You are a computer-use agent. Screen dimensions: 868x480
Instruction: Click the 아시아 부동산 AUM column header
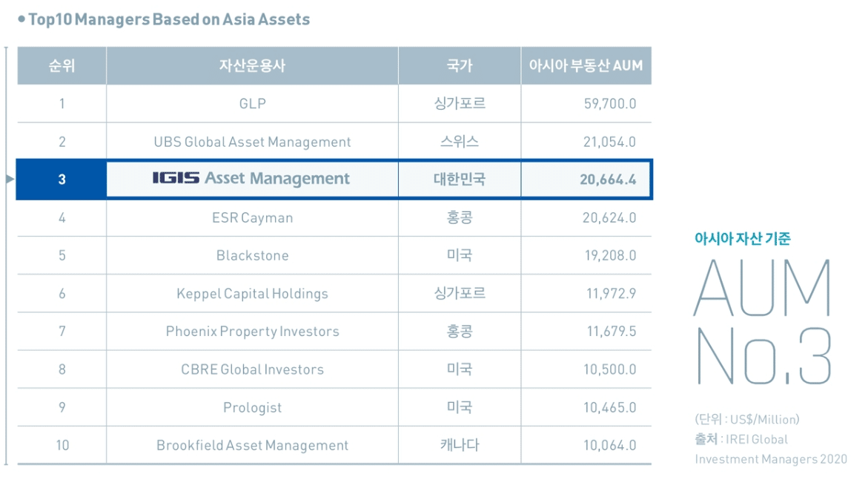point(586,66)
